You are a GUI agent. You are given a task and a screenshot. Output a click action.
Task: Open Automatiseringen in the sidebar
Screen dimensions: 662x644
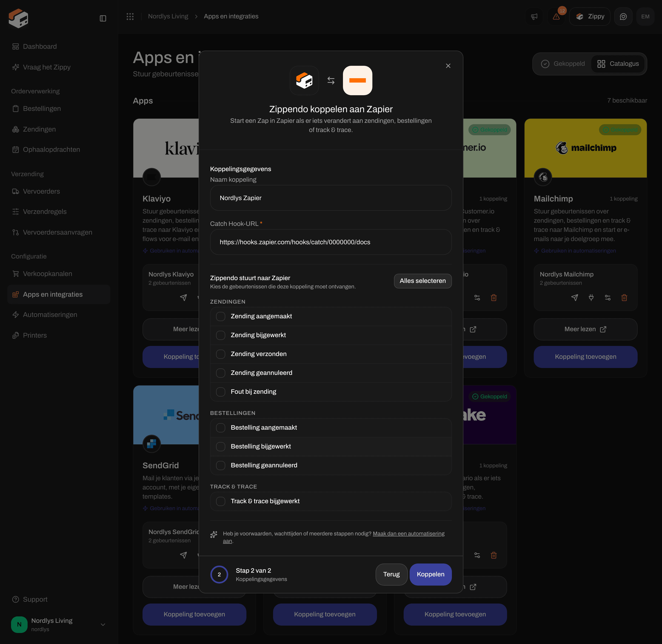coord(59,315)
